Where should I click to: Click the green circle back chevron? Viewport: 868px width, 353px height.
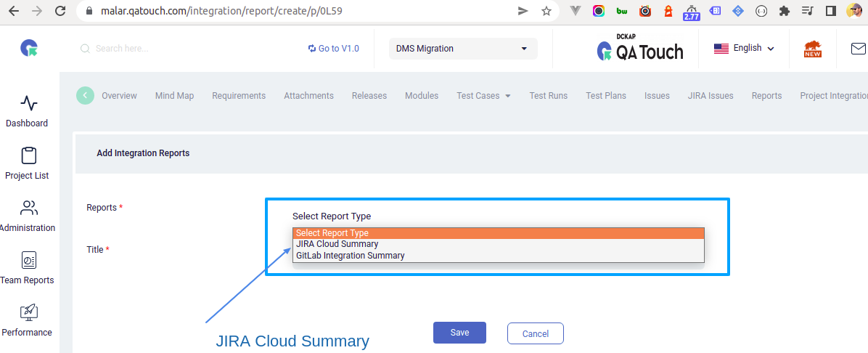(85, 95)
